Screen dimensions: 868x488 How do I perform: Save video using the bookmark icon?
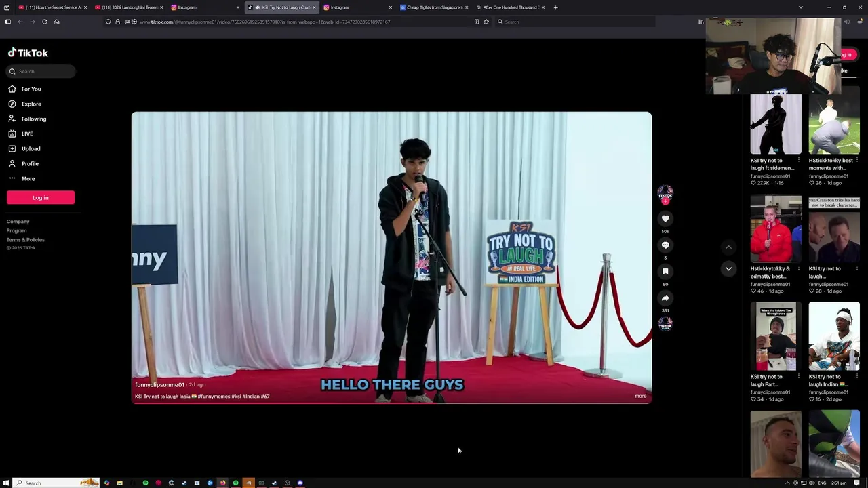point(665,271)
